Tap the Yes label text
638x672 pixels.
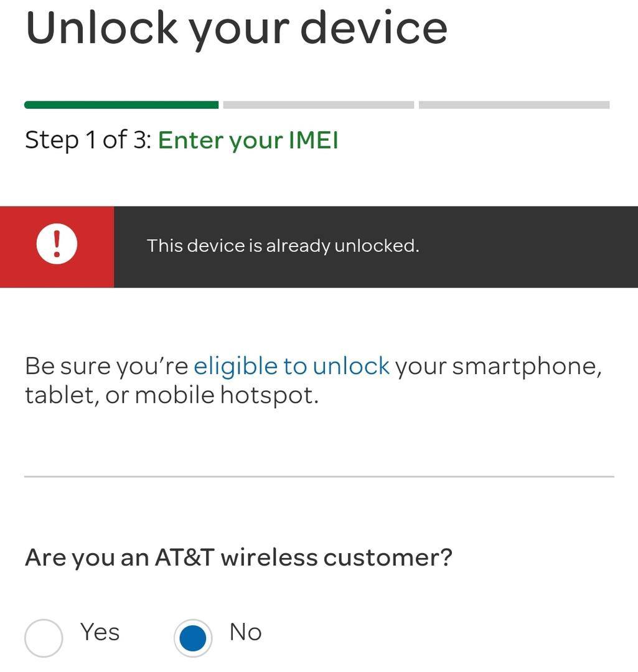tap(100, 632)
